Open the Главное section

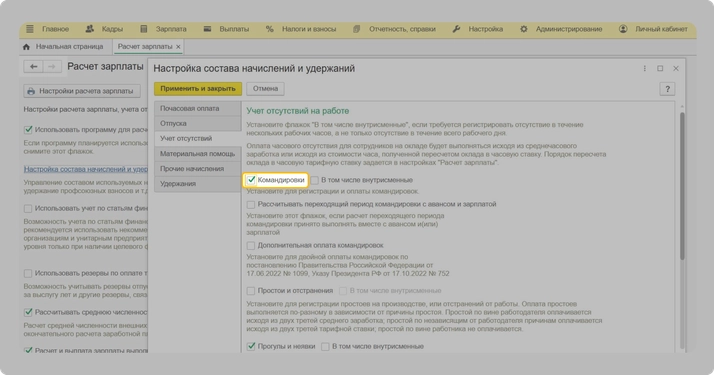pyautogui.click(x=56, y=29)
